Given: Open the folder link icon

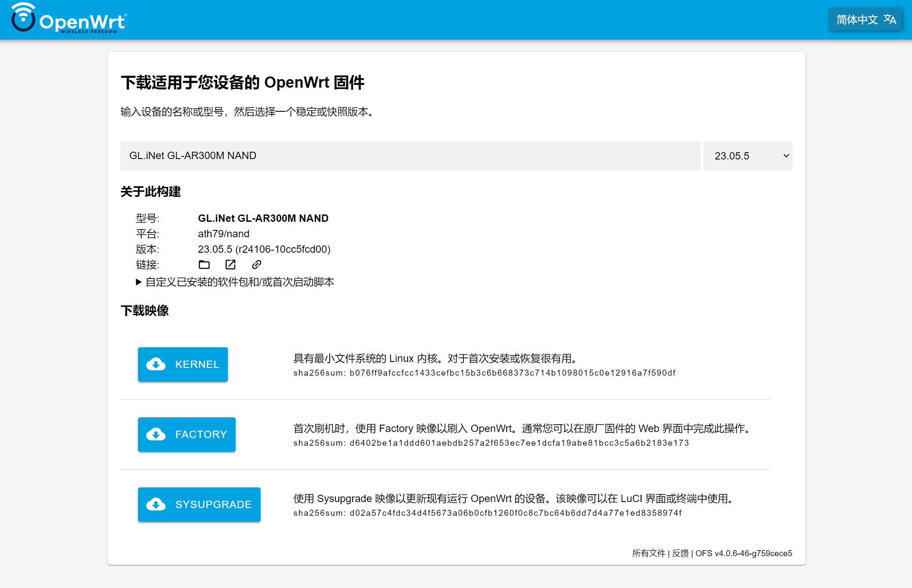Looking at the screenshot, I should pos(204,264).
